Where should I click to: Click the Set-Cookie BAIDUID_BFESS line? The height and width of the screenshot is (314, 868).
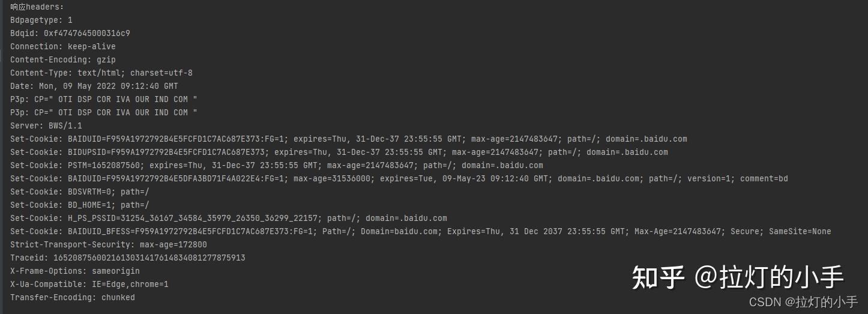tap(421, 232)
